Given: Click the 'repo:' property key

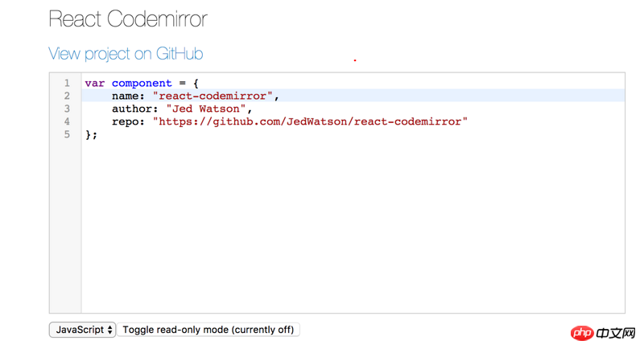Looking at the screenshot, I should (129, 121).
